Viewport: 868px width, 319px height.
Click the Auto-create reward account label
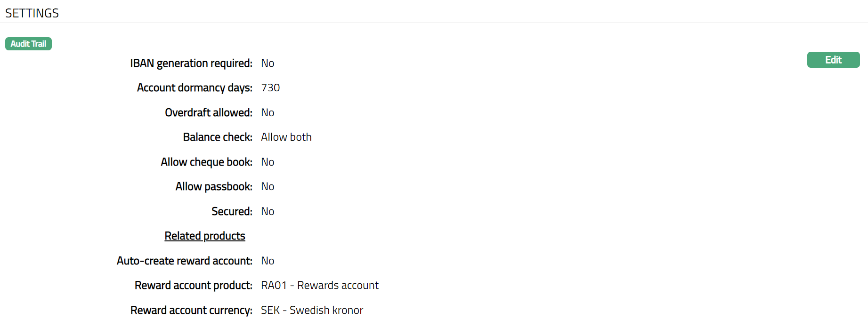pos(184,261)
